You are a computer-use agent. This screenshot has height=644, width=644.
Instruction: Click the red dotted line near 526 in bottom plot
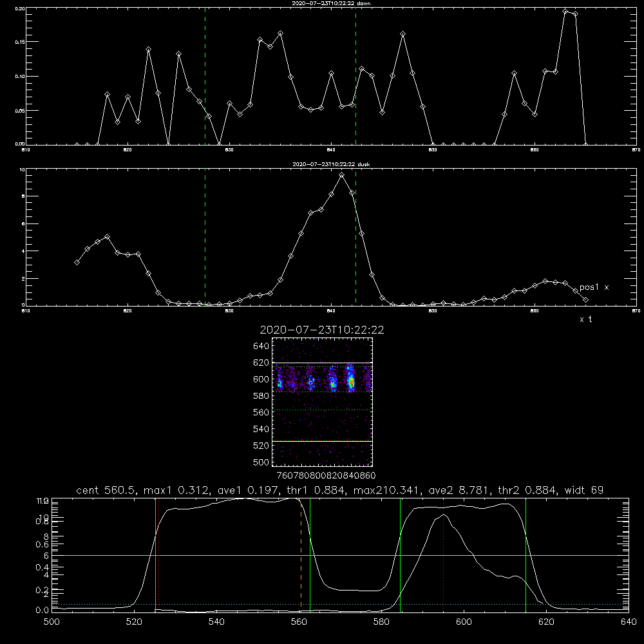coord(159,556)
